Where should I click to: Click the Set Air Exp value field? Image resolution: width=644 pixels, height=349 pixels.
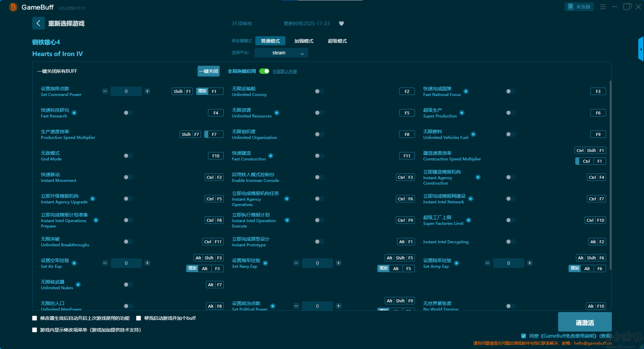pyautogui.click(x=126, y=263)
